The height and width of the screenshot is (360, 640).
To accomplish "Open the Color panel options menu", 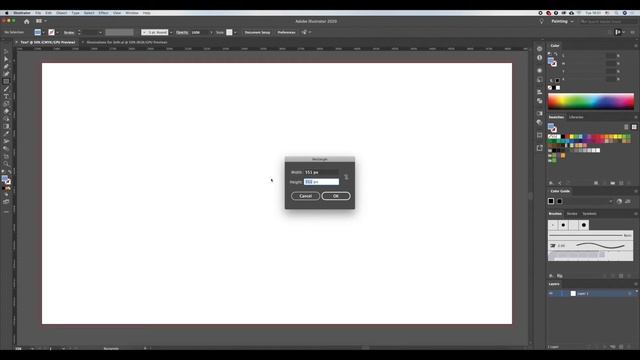I will pyautogui.click(x=636, y=46).
